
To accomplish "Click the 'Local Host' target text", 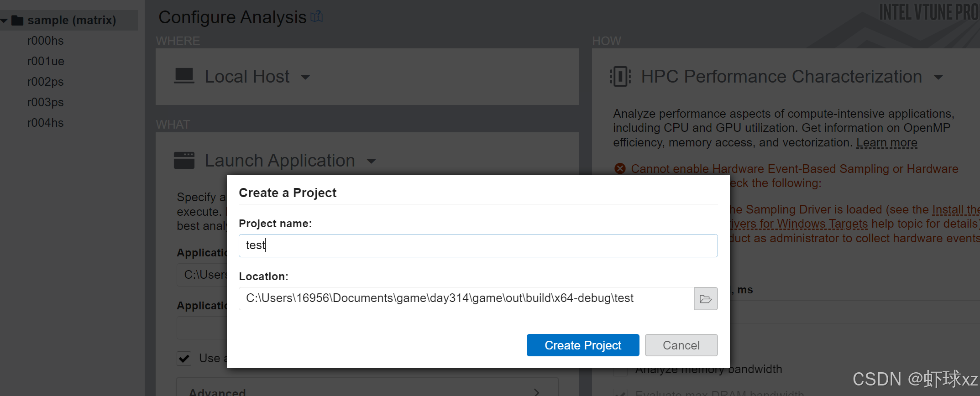I will [x=247, y=77].
